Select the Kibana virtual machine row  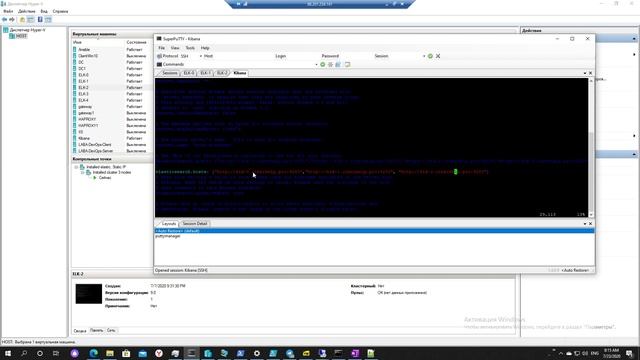(x=110, y=138)
